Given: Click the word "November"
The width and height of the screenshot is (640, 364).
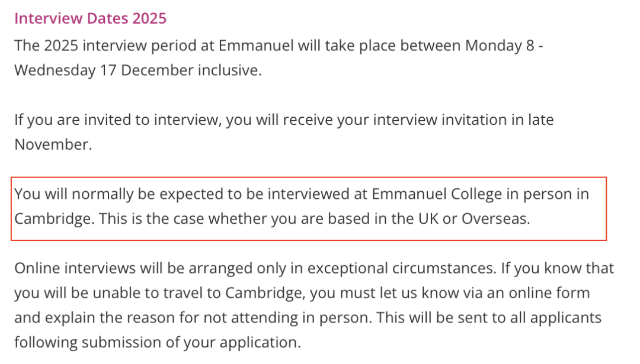Looking at the screenshot, I should coord(52,144).
